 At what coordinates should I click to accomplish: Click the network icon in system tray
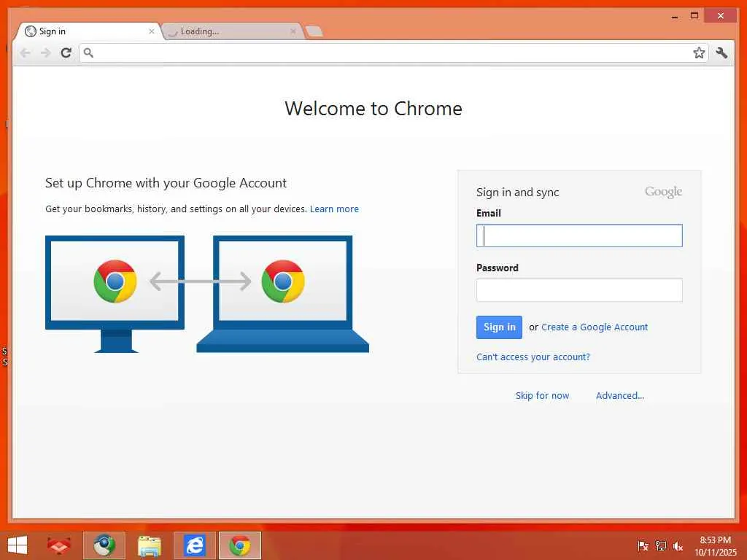pyautogui.click(x=660, y=546)
